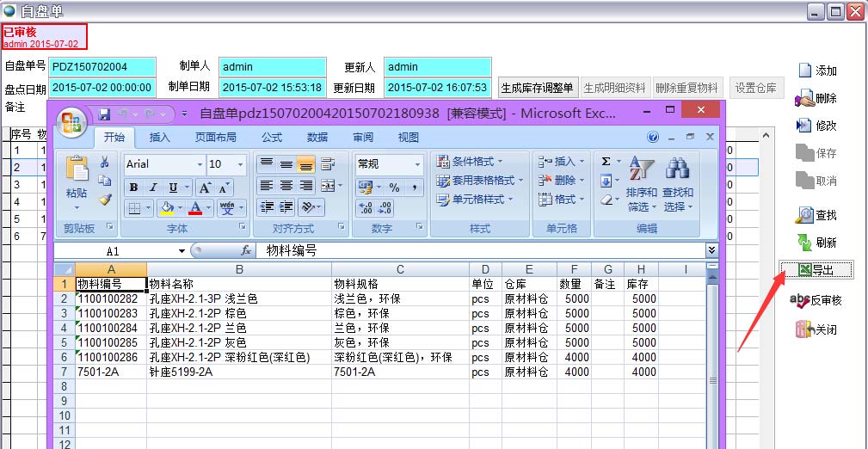
Task: Click the 导出 export button
Action: pyautogui.click(x=816, y=270)
